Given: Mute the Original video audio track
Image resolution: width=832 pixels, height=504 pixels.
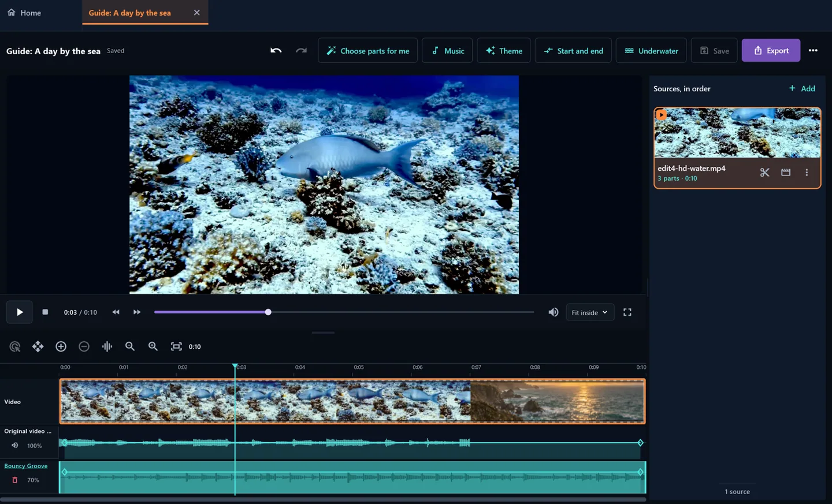Looking at the screenshot, I should point(15,446).
